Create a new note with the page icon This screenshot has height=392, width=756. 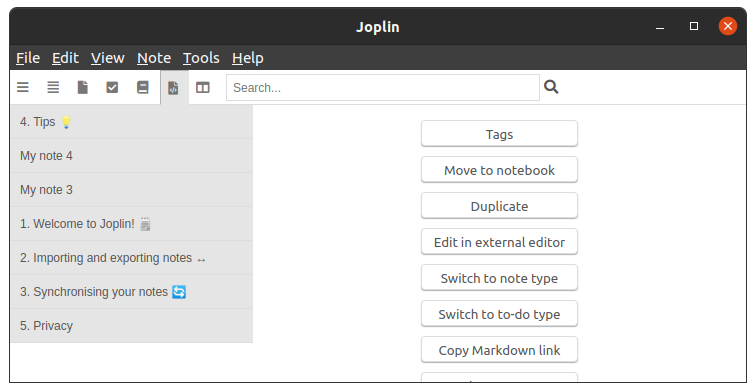(83, 87)
